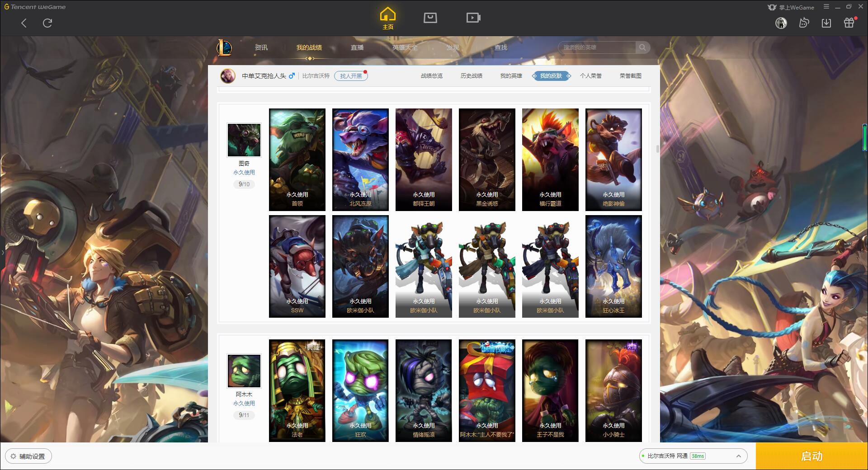Click the Tencent WeGame logo

point(35,7)
